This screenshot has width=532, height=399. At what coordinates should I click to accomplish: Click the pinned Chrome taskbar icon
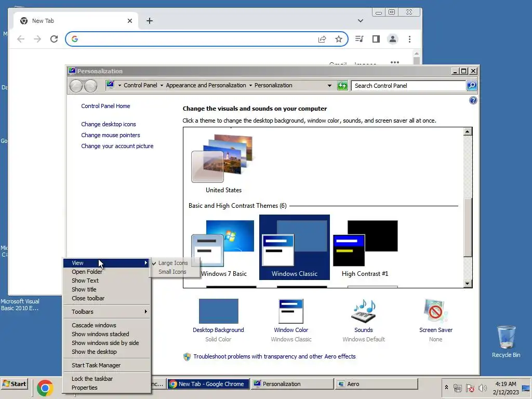(x=45, y=388)
